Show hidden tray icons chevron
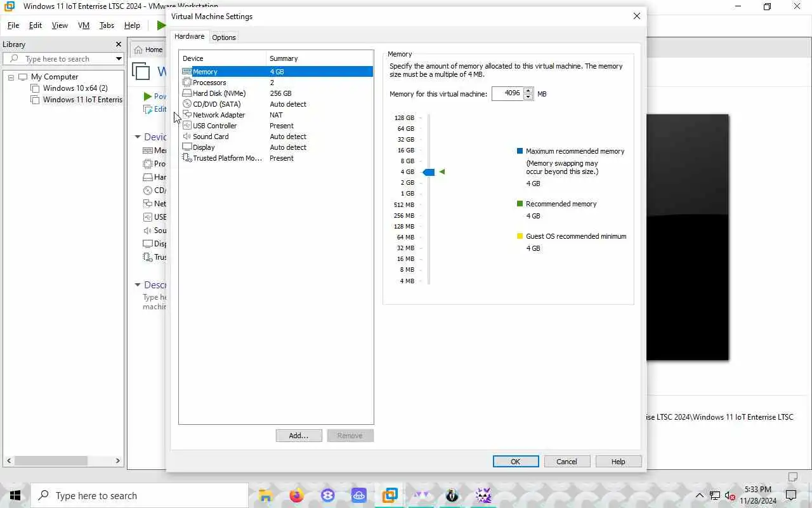 coord(700,495)
